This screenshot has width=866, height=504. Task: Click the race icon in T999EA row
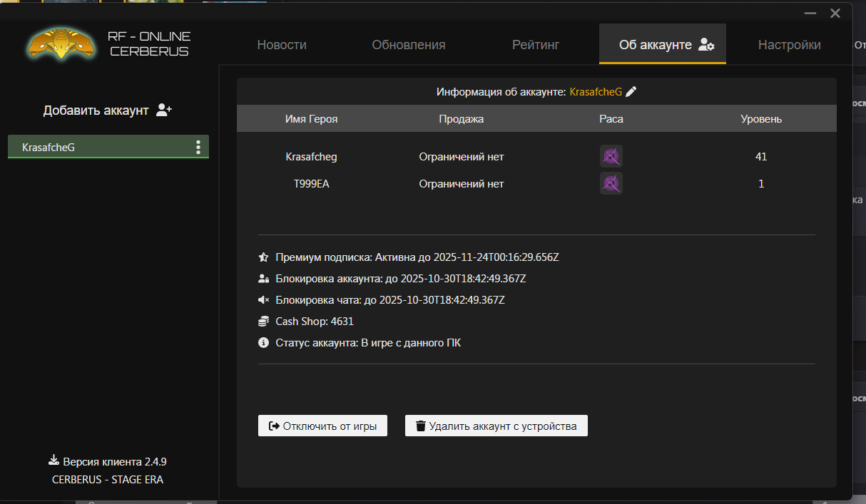611,184
